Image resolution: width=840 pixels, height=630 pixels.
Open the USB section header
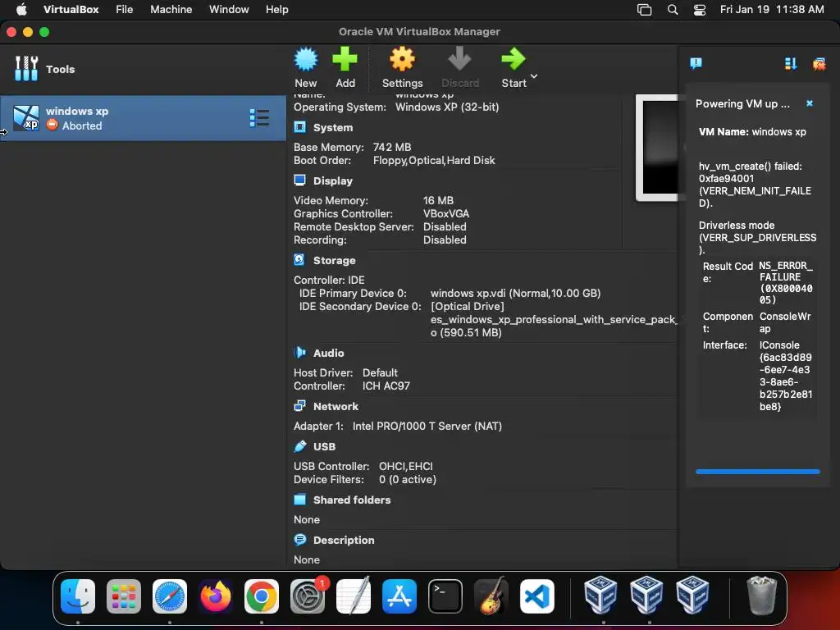[324, 447]
